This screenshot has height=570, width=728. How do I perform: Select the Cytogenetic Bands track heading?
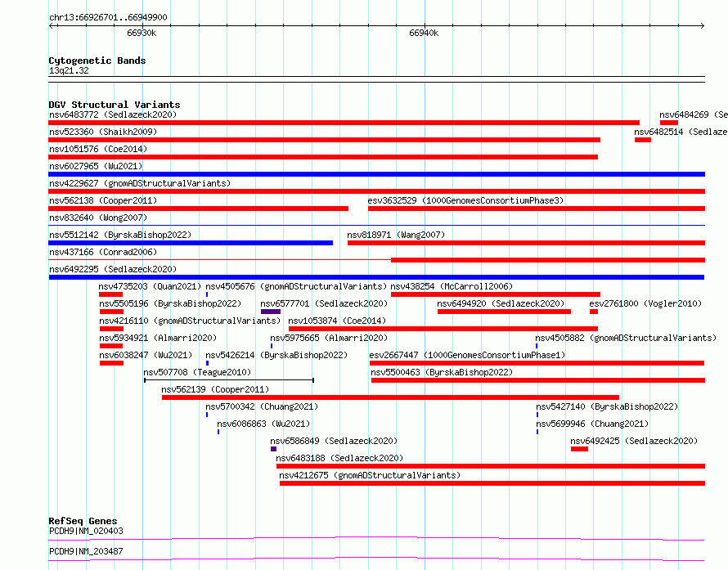[x=97, y=61]
